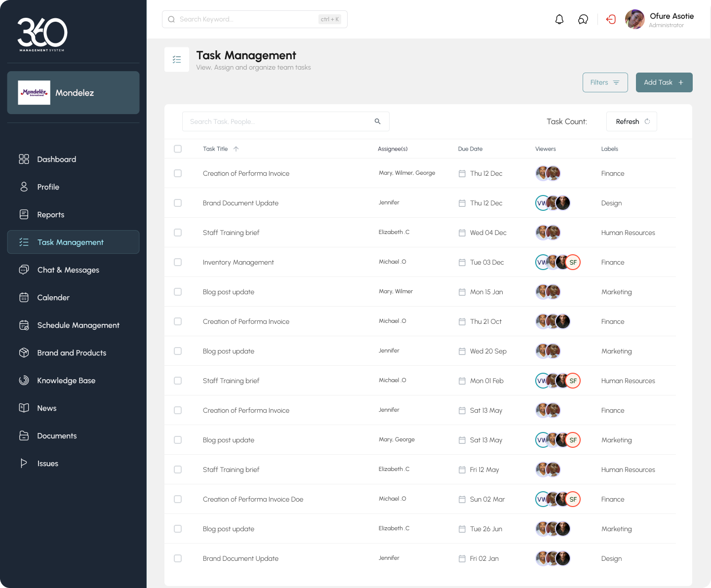Go to Dashboard in the sidebar

[x=56, y=159]
